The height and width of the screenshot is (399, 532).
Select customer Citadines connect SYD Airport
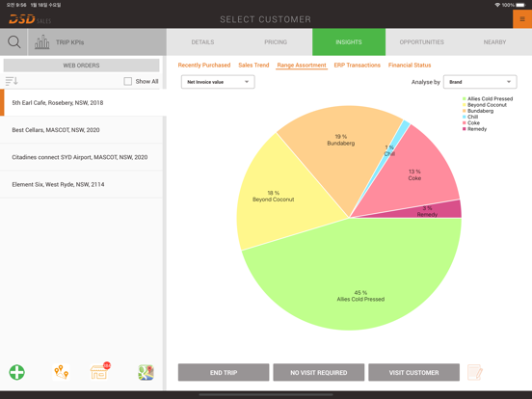[81, 157]
